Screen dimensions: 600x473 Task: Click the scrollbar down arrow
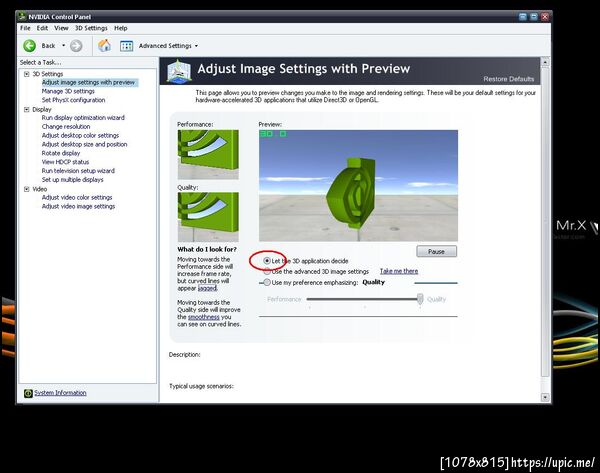pos(545,398)
